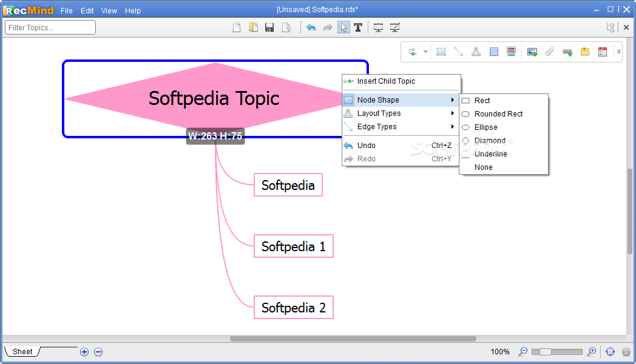Set node shape to Rect
Image resolution: width=636 pixels, height=364 pixels.
504,101
